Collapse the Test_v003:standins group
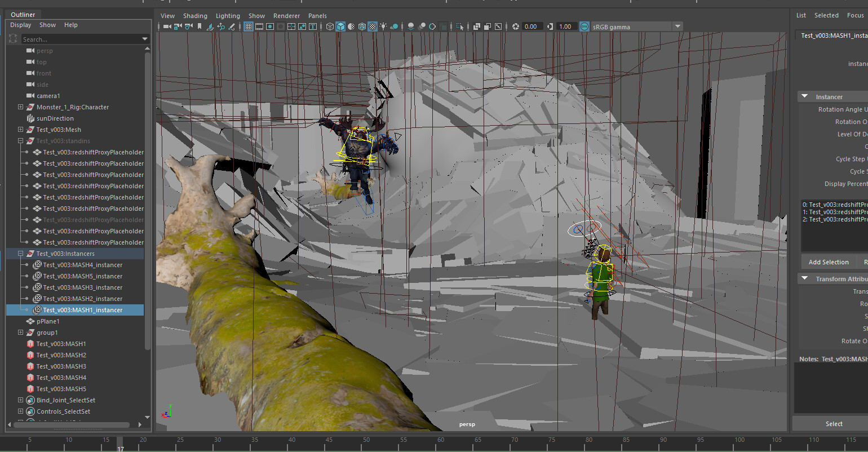Screen dimensions: 868x452 coord(21,141)
